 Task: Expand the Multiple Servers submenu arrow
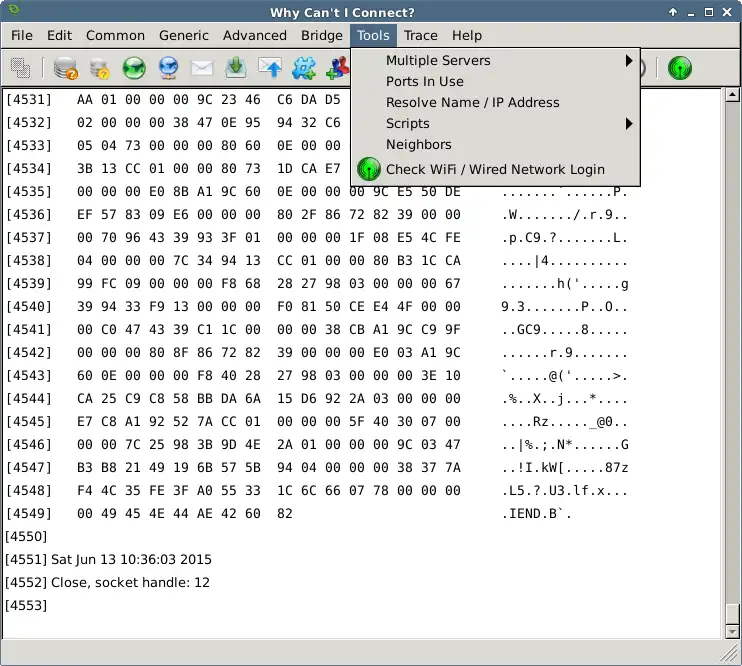click(628, 61)
